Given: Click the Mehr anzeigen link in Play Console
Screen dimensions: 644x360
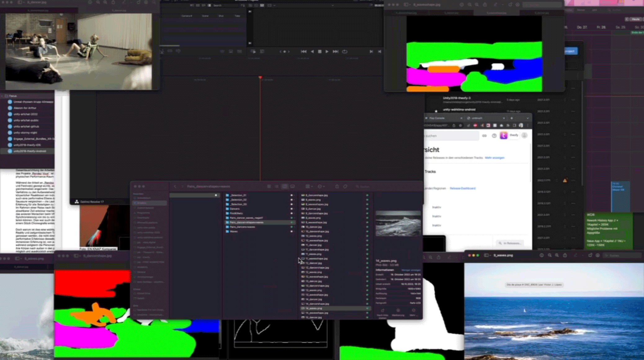Looking at the screenshot, I should 495,158.
